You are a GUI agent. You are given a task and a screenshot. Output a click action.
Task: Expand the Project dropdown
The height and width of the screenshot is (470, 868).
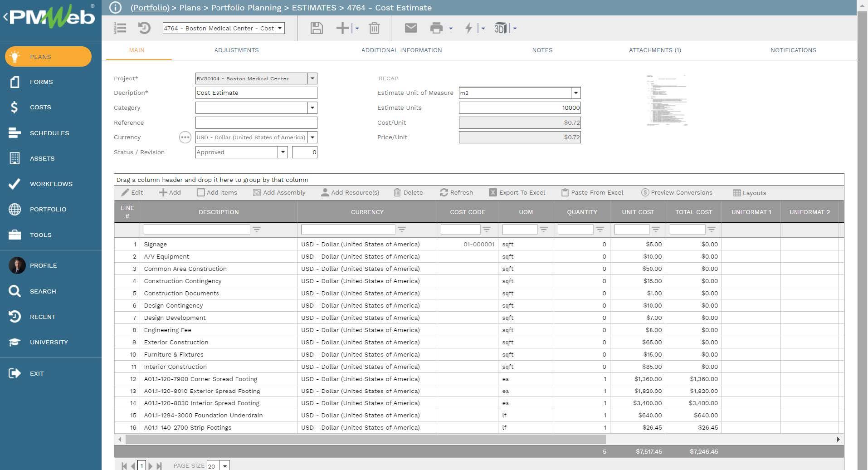tap(312, 78)
